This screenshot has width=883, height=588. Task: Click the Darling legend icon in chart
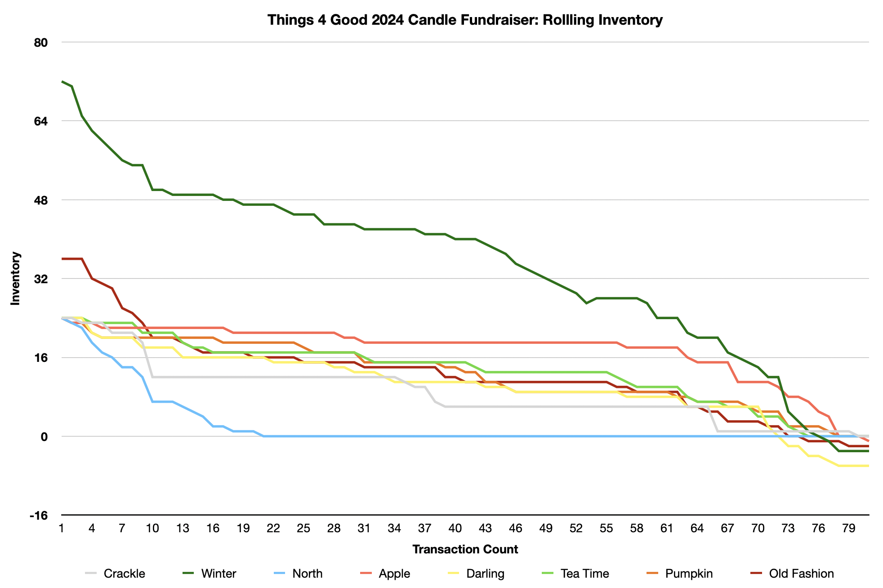point(446,572)
